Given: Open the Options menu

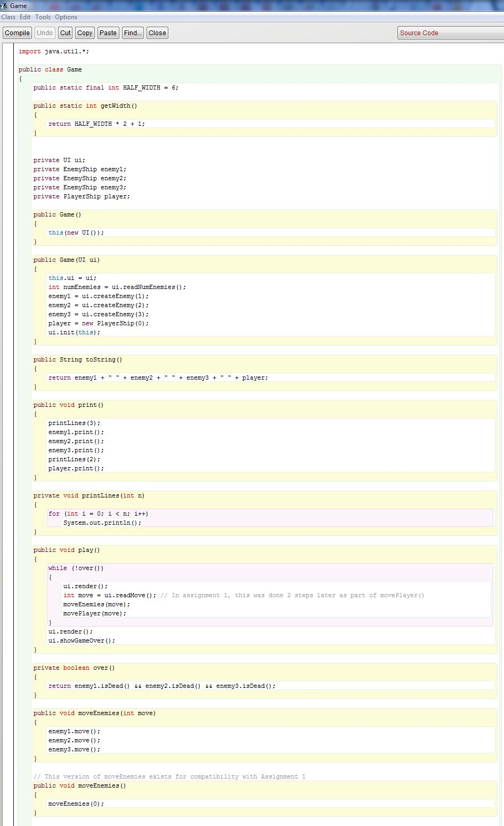Looking at the screenshot, I should click(66, 17).
